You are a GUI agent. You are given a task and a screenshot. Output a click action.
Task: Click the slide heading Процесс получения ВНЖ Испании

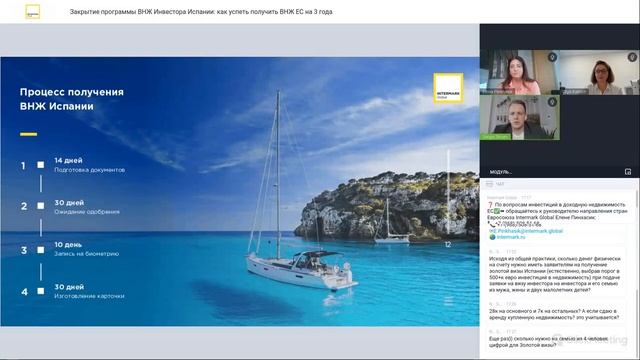click(72, 99)
